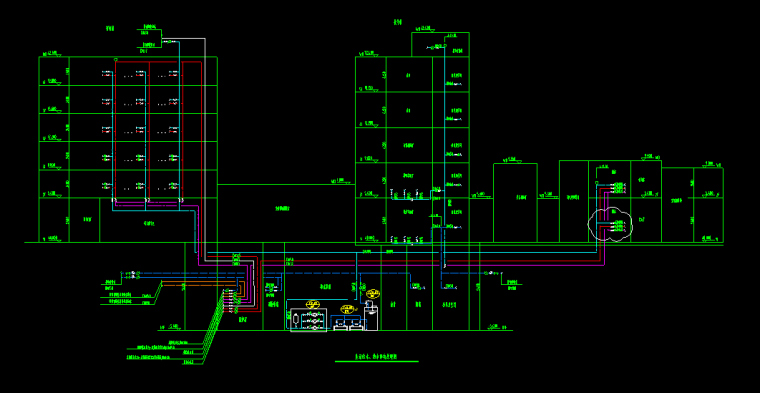Click the underlined drawing title at the bottom center

pos(376,358)
